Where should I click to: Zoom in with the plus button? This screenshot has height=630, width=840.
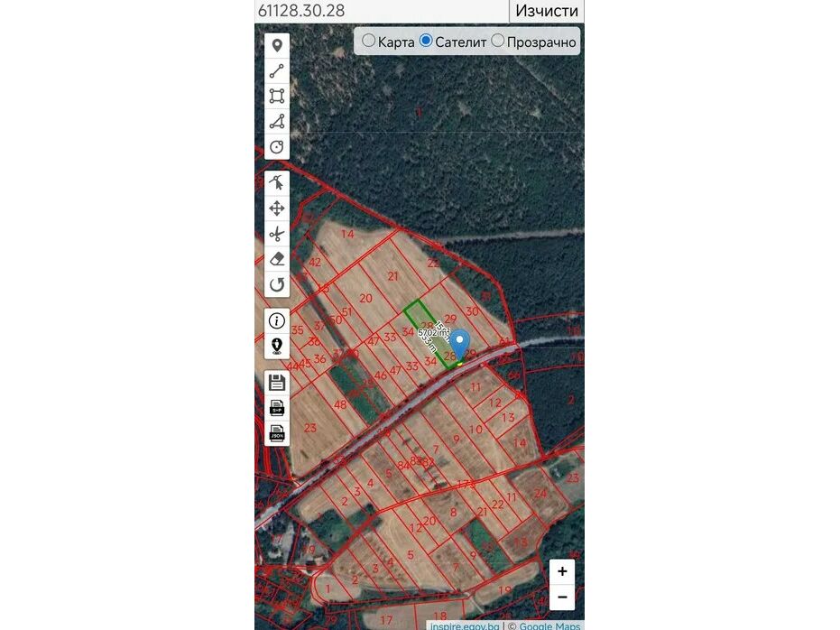[562, 571]
